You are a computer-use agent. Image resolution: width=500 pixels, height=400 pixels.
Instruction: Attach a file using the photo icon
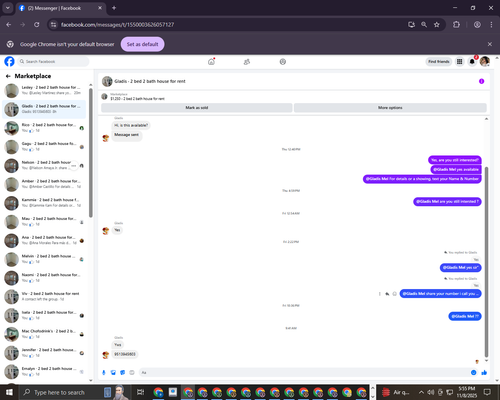tap(113, 372)
